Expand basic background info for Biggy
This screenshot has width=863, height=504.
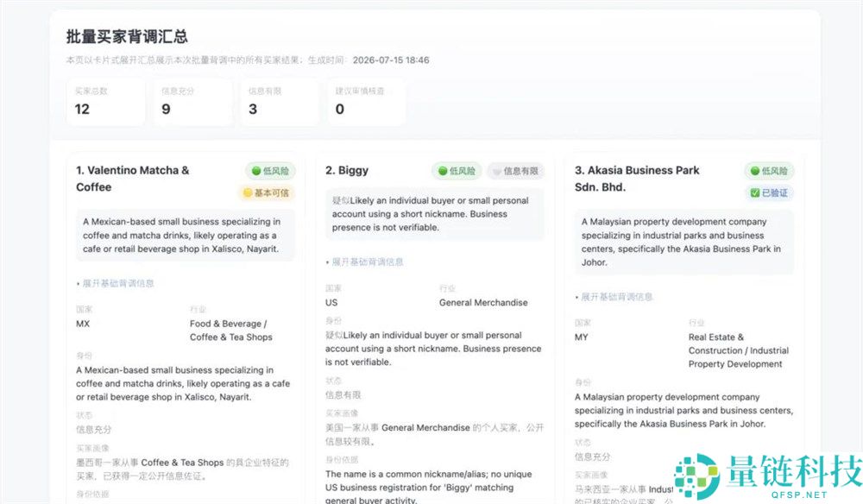365,261
